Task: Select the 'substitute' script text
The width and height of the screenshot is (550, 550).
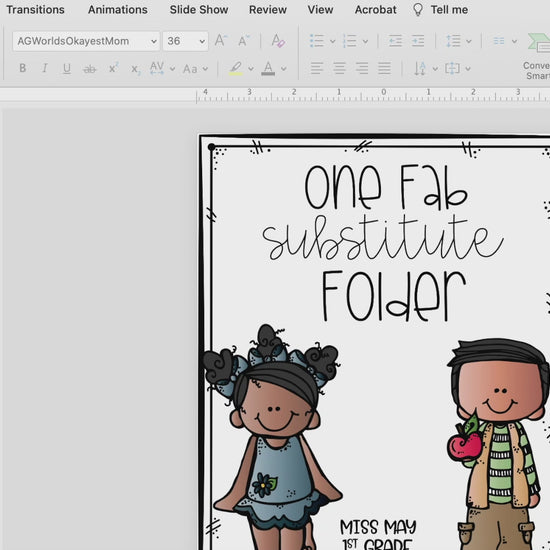Action: pos(383,237)
